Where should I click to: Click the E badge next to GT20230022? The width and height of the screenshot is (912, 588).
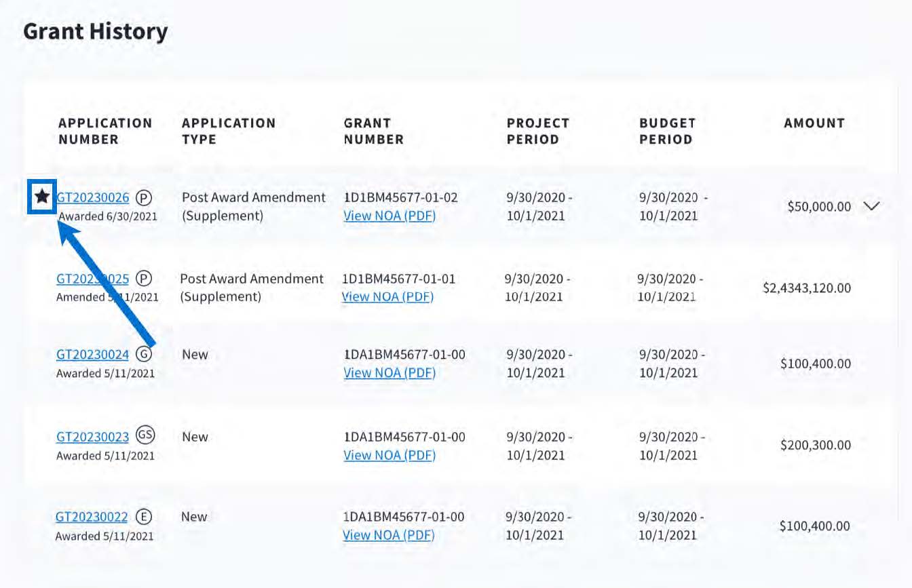click(x=143, y=517)
